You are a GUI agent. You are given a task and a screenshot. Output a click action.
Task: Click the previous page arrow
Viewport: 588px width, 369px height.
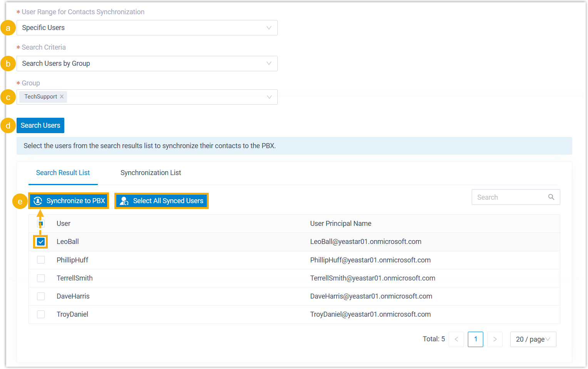tap(456, 339)
